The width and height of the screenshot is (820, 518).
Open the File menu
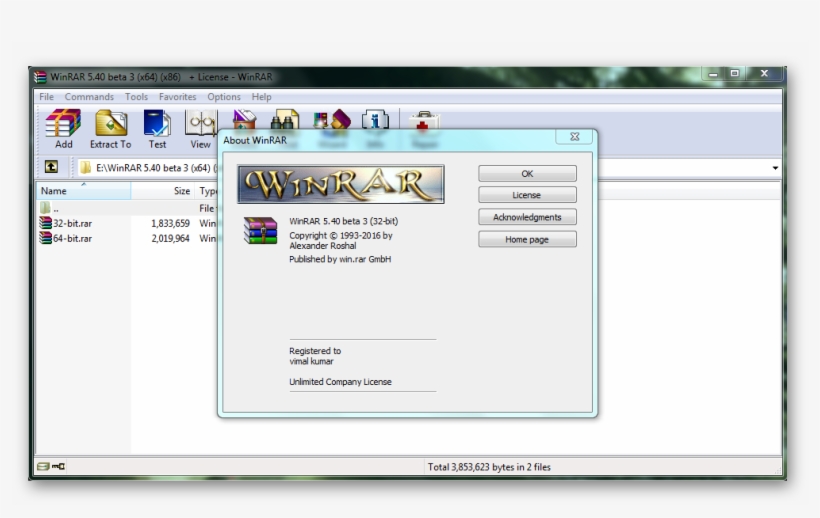click(47, 97)
